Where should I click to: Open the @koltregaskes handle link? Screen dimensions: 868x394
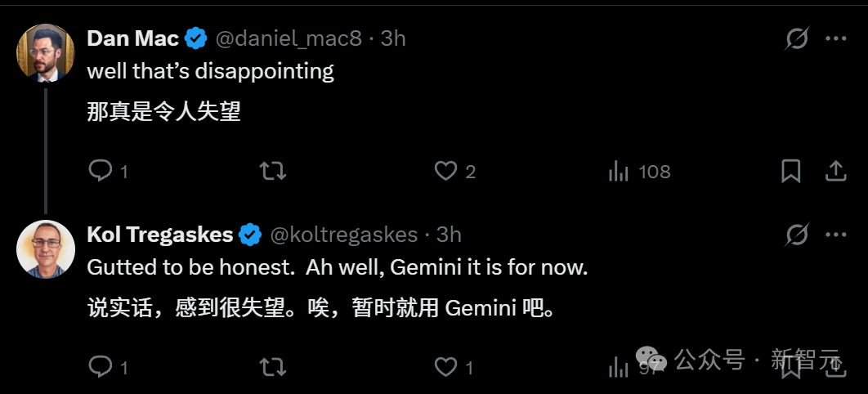343,235
